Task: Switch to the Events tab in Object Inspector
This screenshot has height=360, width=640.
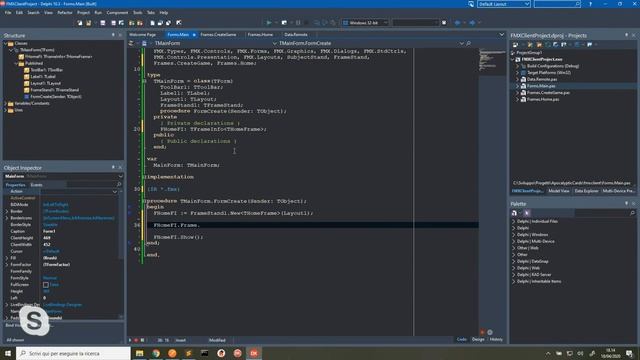Action: 37,185
